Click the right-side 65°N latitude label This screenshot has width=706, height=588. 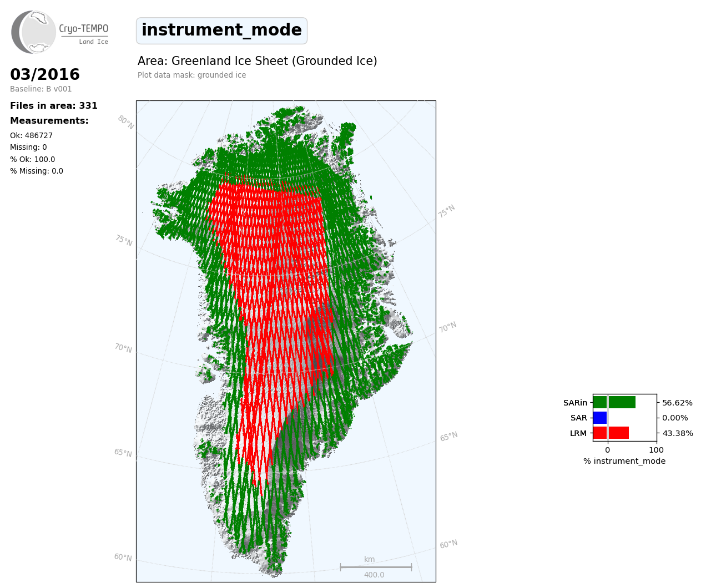coord(449,437)
